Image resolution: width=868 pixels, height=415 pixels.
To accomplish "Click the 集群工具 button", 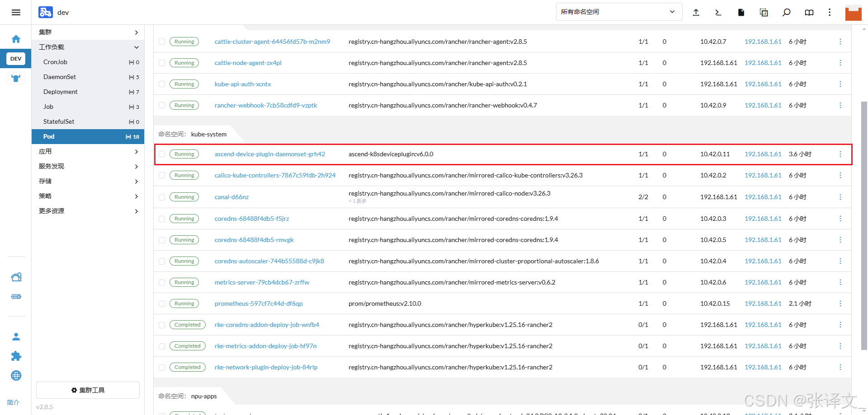I will tap(87, 390).
